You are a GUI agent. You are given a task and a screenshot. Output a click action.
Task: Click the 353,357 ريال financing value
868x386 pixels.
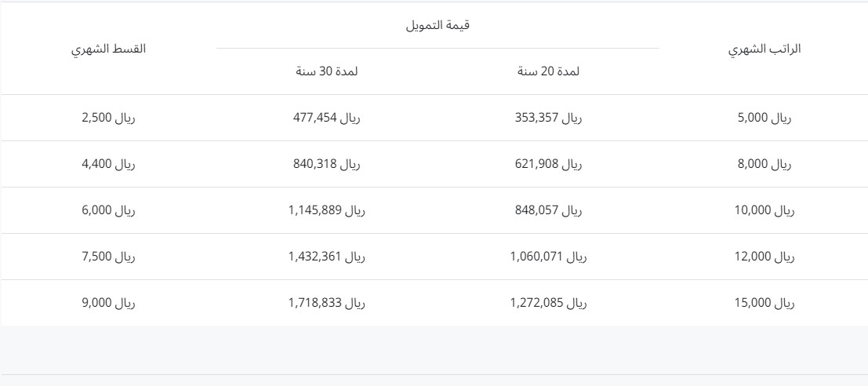coord(549,118)
